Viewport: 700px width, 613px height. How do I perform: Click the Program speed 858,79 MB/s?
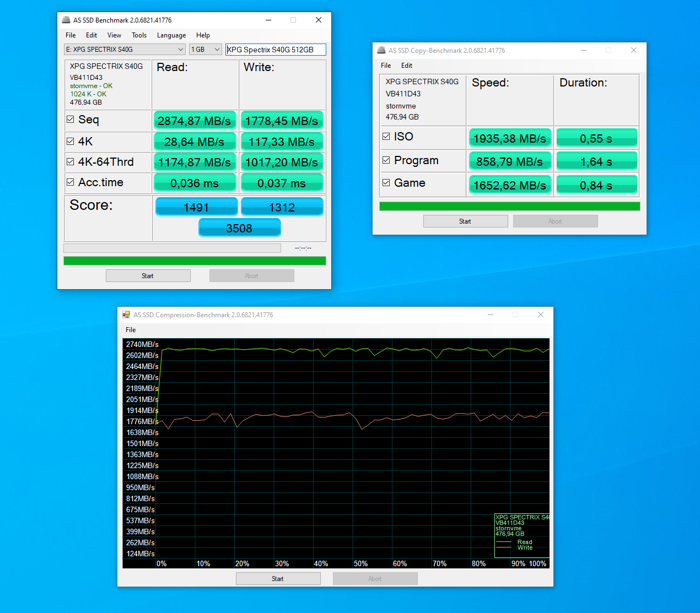tap(510, 161)
